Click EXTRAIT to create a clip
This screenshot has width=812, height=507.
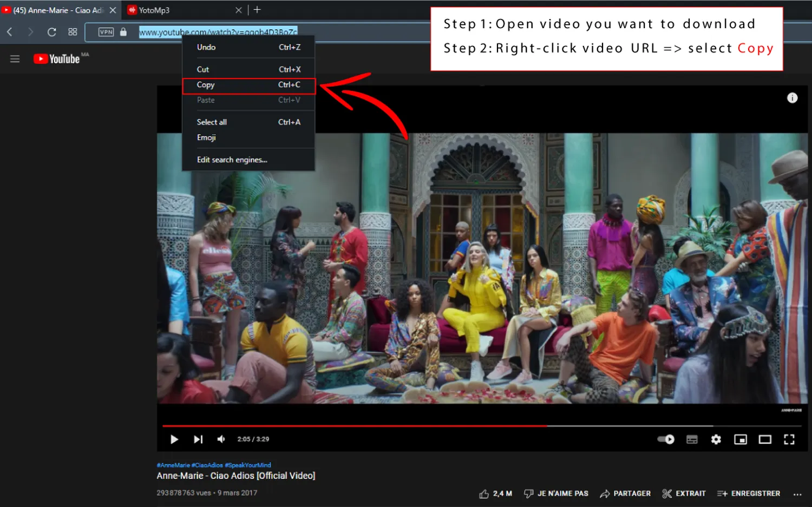point(684,493)
